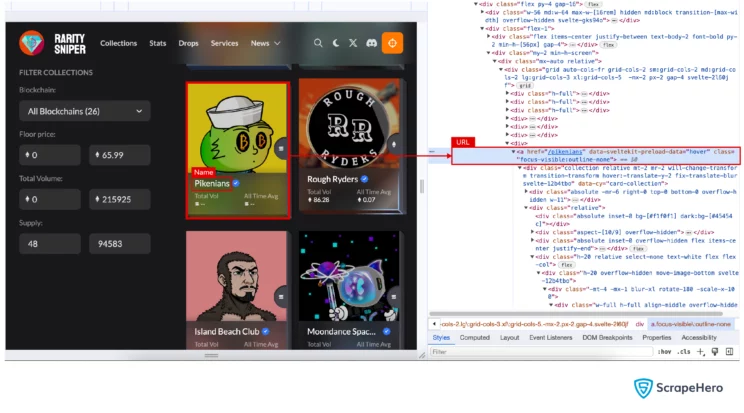Click the minimum supply field showing 48
This screenshot has width=744, height=413.
click(x=49, y=244)
